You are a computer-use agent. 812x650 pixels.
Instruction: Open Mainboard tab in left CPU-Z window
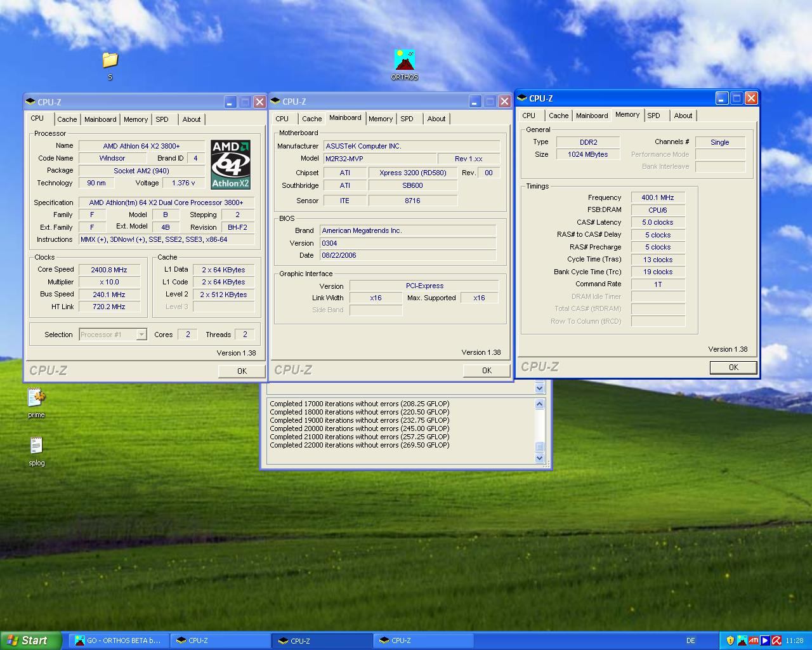coord(100,119)
